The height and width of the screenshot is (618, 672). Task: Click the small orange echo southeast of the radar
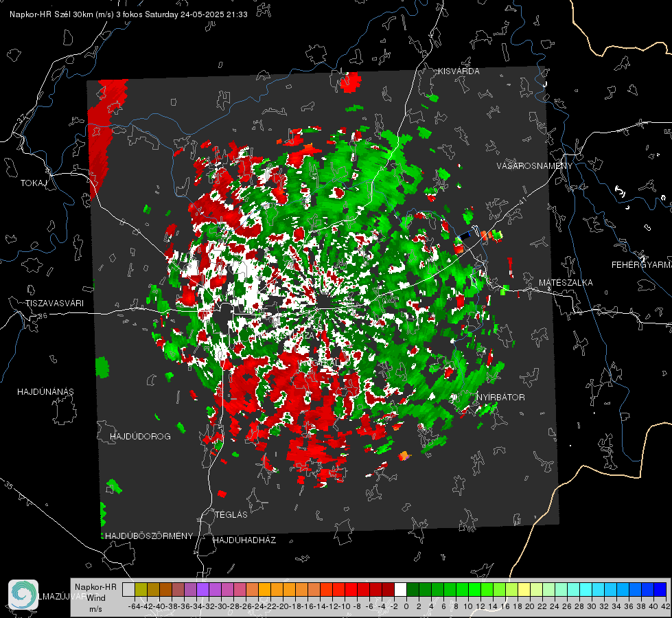point(404,456)
